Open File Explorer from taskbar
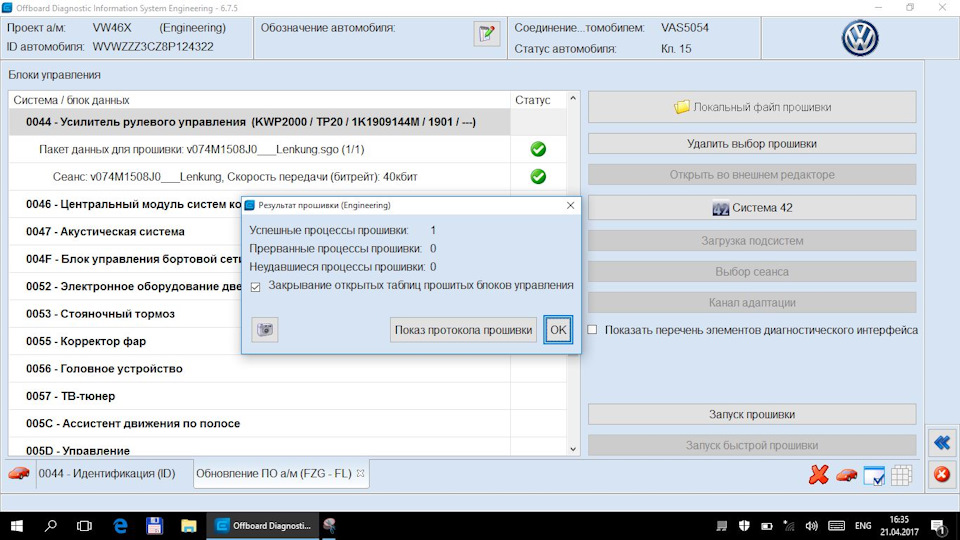The width and height of the screenshot is (960, 540). pos(189,526)
